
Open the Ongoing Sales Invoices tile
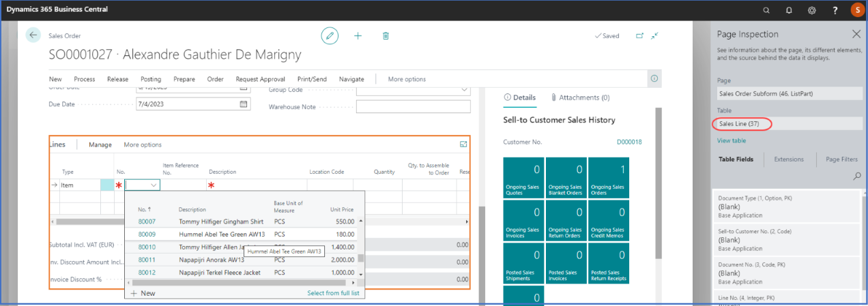(x=523, y=220)
